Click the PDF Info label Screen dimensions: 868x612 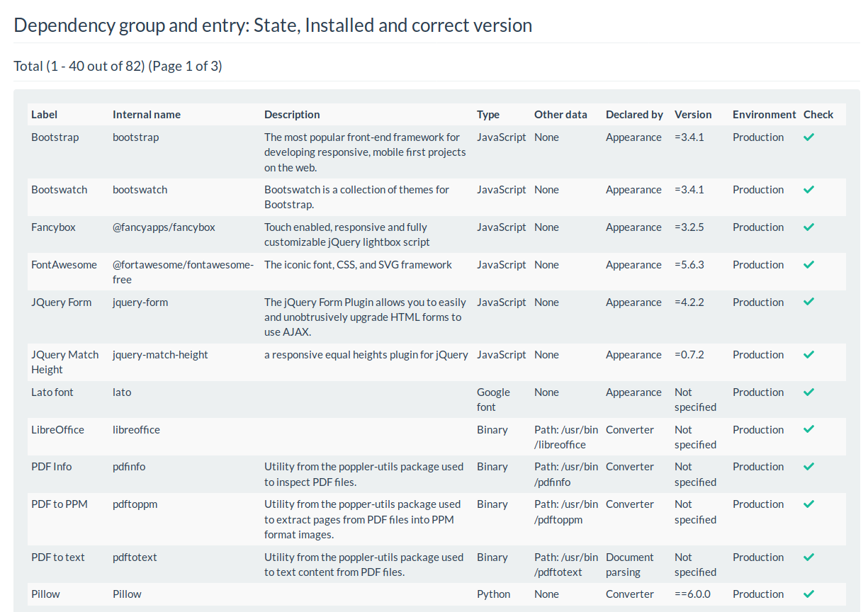[x=51, y=467]
